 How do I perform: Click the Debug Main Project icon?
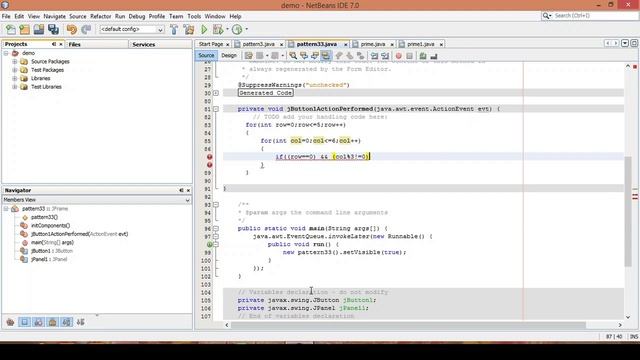218,29
